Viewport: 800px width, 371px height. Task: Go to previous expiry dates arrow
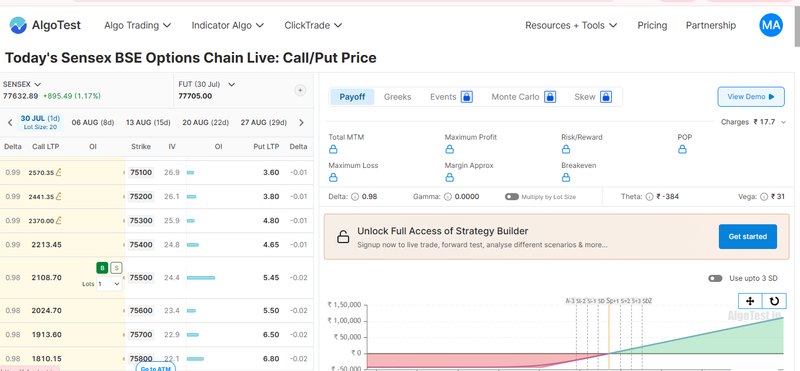[10, 122]
